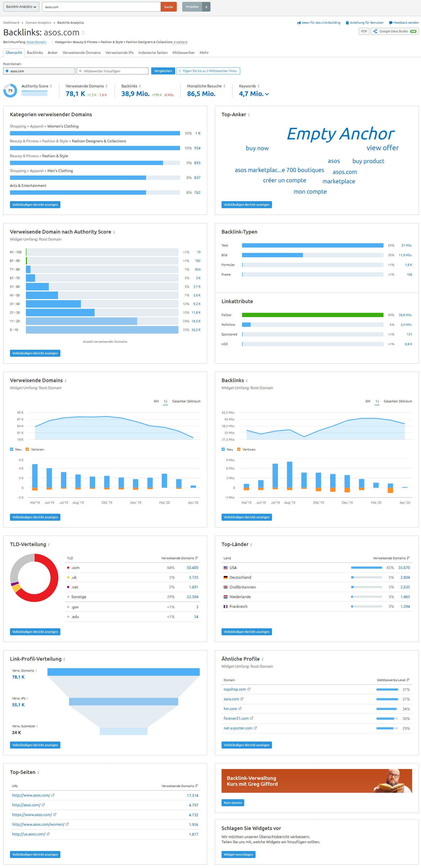421x868 pixels.
Task: Open hm.com external link icon
Action: pos(240,709)
